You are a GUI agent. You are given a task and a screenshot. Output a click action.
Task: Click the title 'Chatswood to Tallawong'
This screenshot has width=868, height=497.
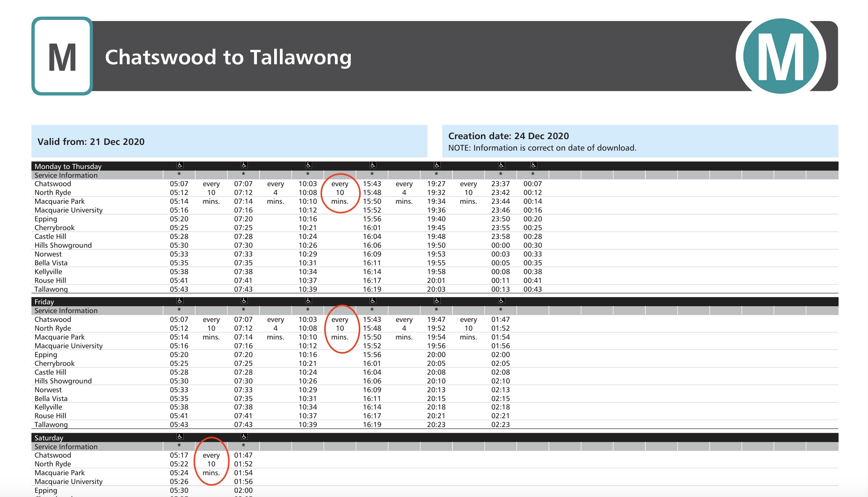point(228,57)
